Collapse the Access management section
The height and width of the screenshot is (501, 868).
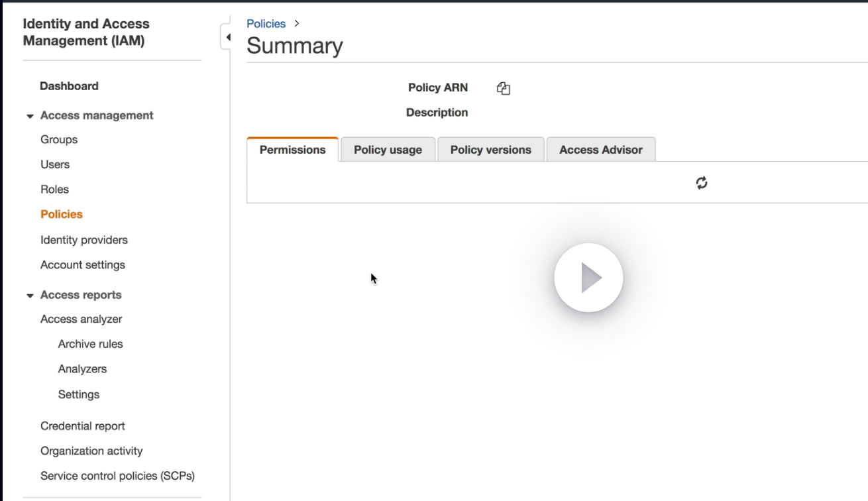[x=30, y=116]
